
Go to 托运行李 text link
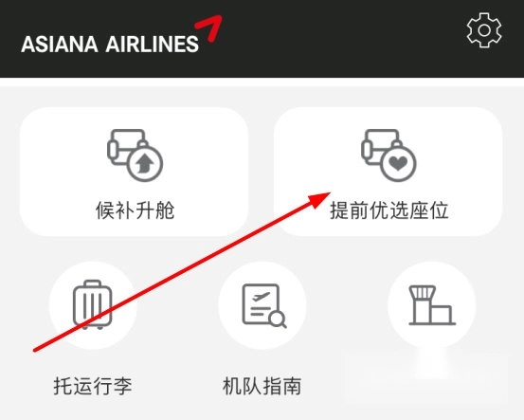click(x=93, y=386)
